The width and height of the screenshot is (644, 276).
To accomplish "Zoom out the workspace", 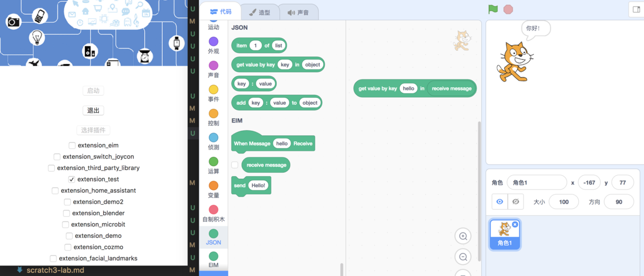I will coord(463,257).
